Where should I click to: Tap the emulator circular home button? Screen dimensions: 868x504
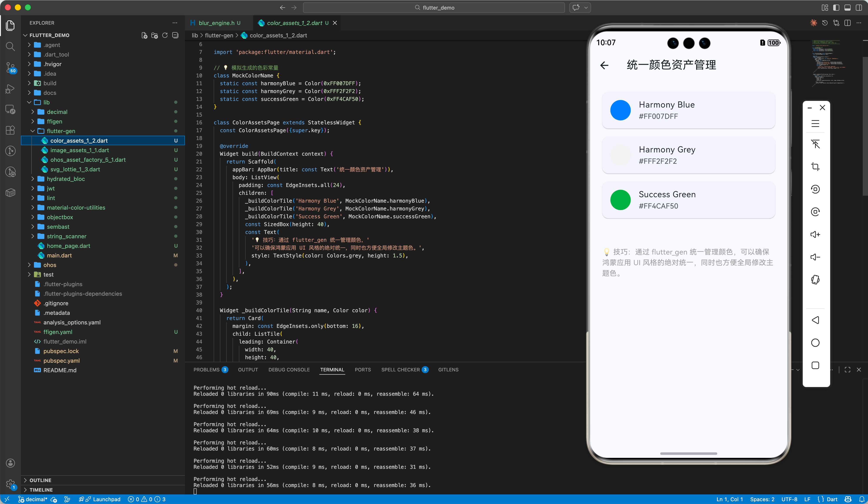point(815,342)
